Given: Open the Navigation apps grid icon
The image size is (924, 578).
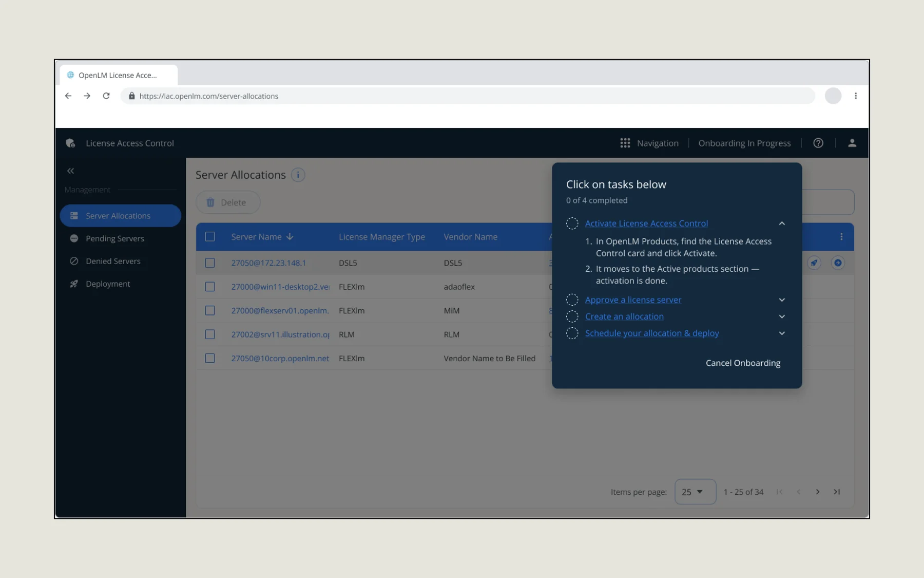Looking at the screenshot, I should pos(625,143).
